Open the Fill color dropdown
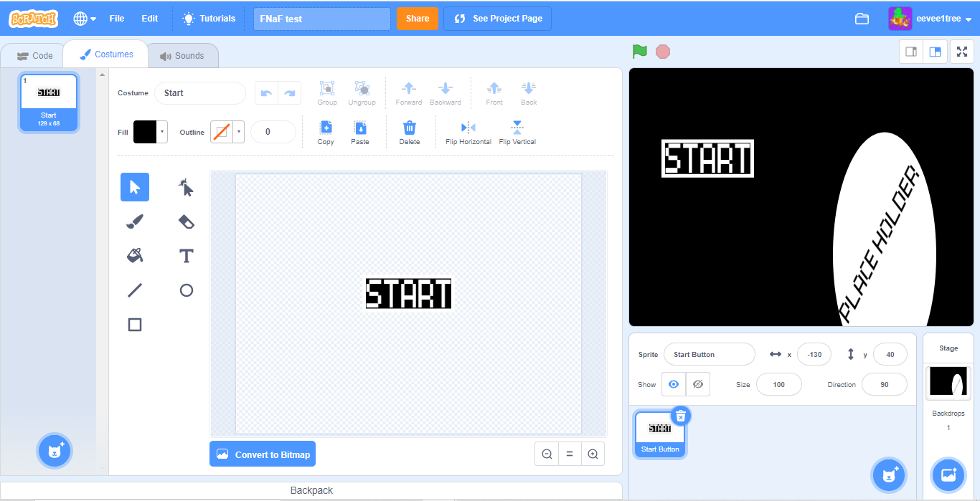Screen dimensions: 980x501 click(161, 132)
